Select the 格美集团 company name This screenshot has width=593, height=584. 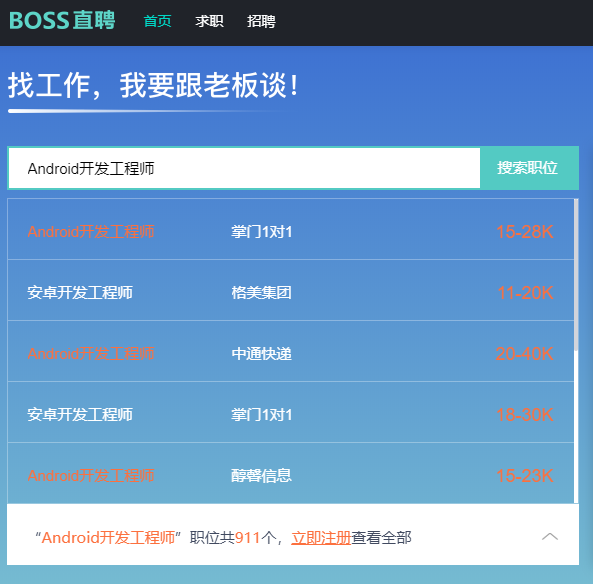[x=261, y=293]
